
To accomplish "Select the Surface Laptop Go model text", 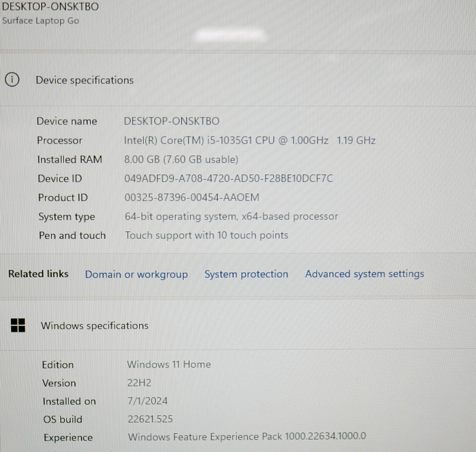I will coord(40,21).
